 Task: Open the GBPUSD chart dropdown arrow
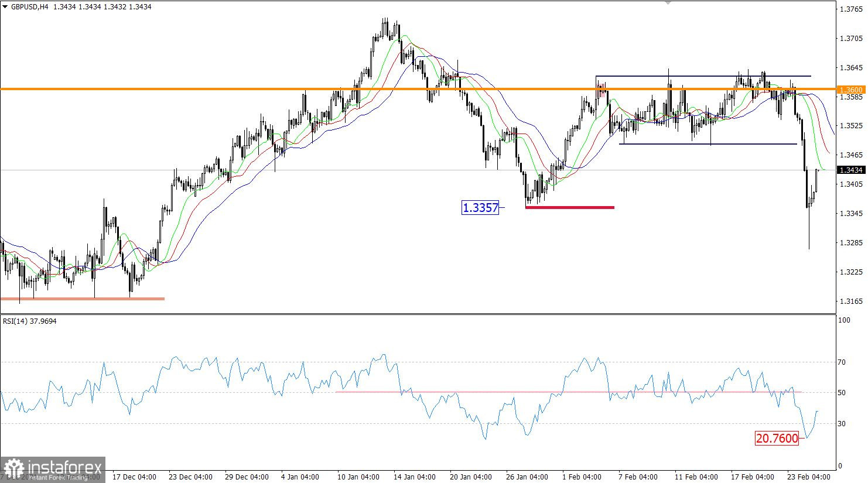[x=5, y=7]
